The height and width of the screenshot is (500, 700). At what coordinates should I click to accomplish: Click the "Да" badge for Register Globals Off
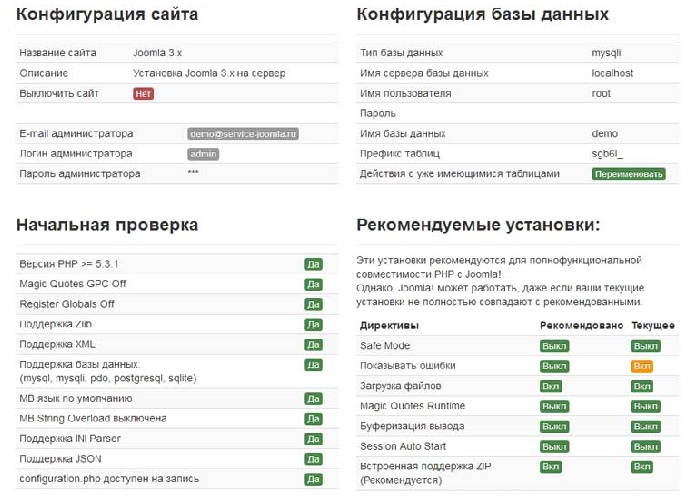[x=313, y=304]
